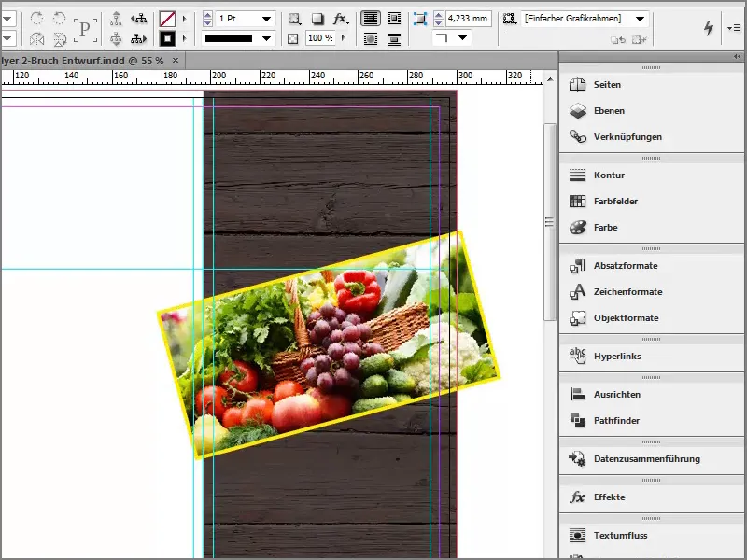Close the Flyer 2-Bruch Entwurf.indd tab
Screen dimensions: 747x560
pyautogui.click(x=176, y=61)
